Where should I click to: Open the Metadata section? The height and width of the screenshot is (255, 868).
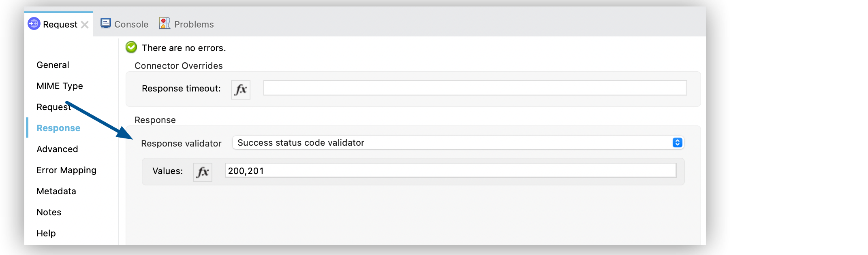57,191
